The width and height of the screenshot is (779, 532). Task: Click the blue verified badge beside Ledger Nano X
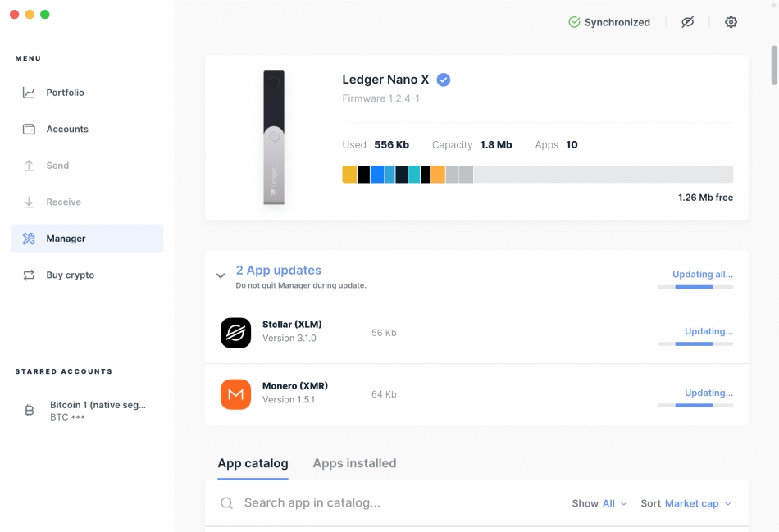[444, 80]
